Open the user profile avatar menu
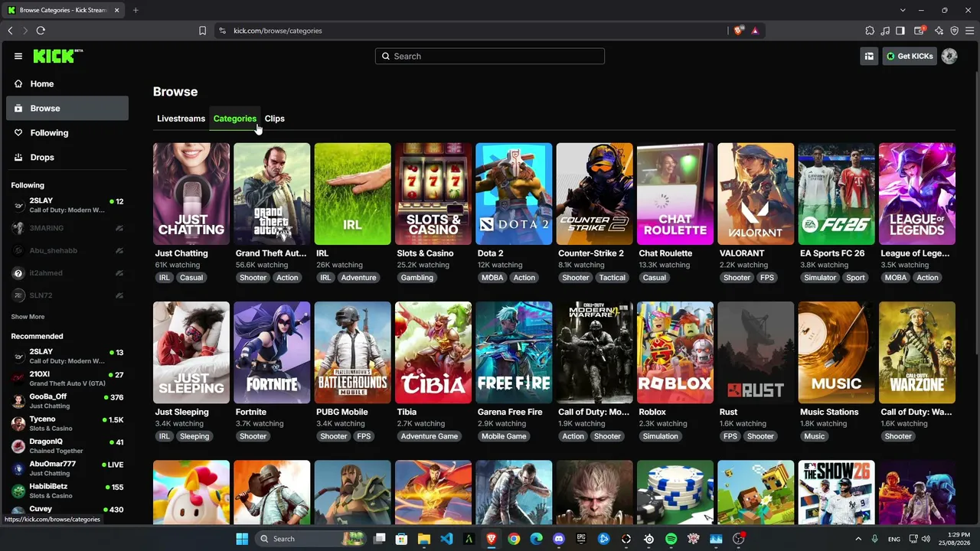The width and height of the screenshot is (980, 551). tap(949, 56)
